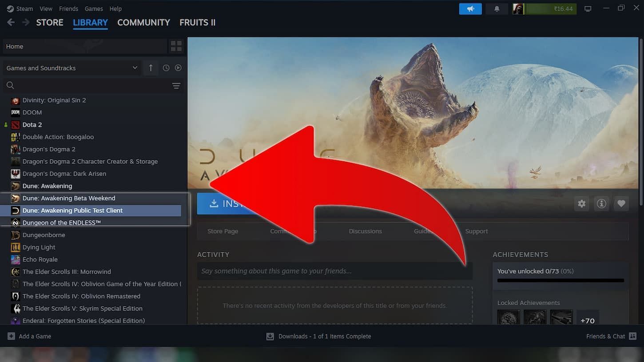Click the blue Install button
This screenshot has width=644, height=362.
tap(227, 203)
